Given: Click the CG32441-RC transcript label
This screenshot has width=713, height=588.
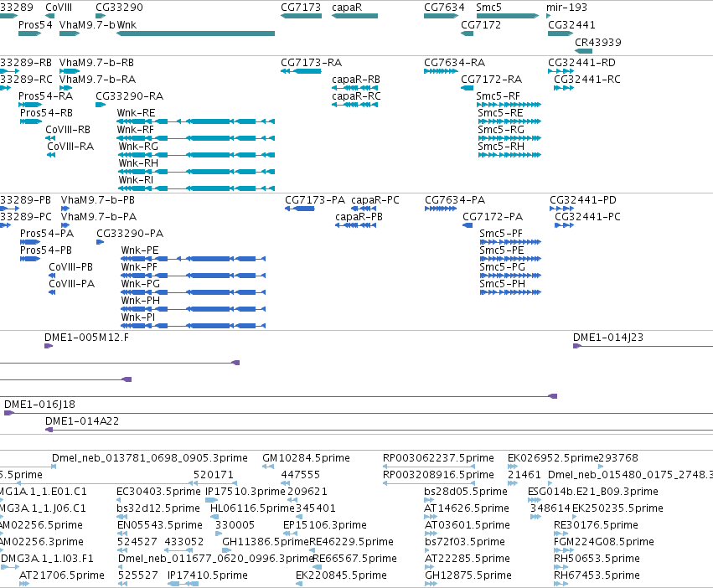Looking at the screenshot, I should [587, 79].
